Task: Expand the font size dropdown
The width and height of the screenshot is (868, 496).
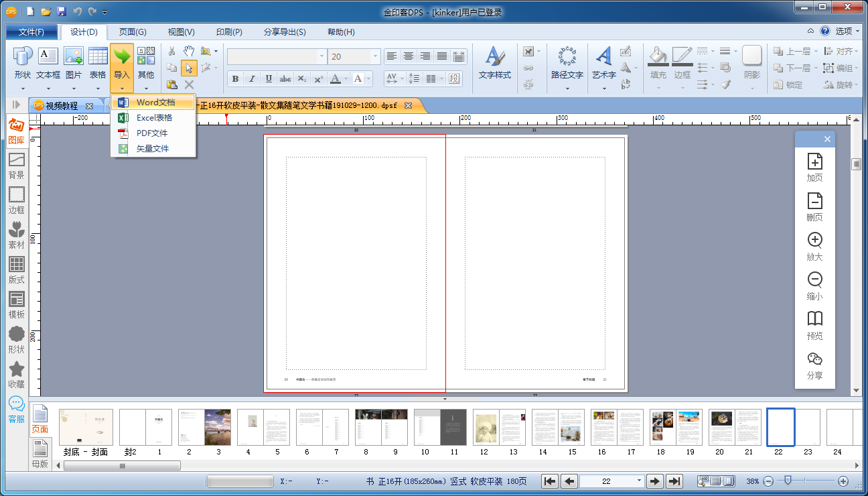Action: (375, 57)
